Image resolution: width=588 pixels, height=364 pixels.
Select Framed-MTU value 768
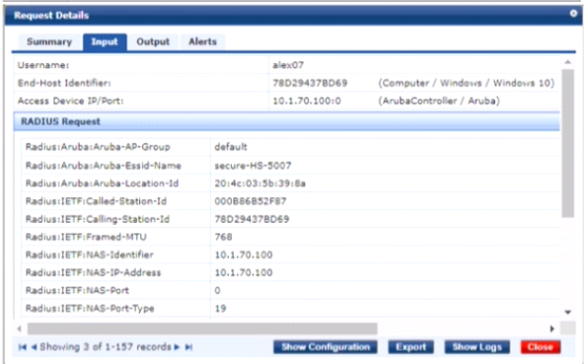pos(223,237)
